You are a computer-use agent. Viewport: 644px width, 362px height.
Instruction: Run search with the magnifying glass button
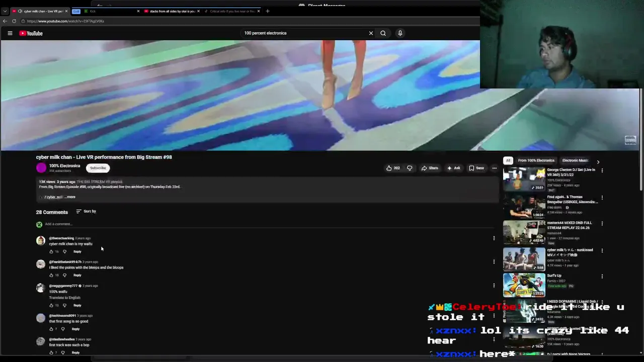383,33
